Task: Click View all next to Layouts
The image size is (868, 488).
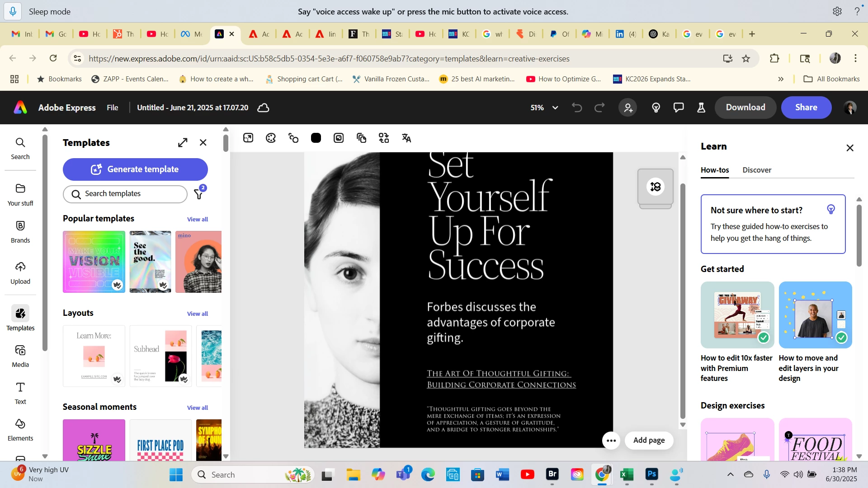Action: pos(198,314)
